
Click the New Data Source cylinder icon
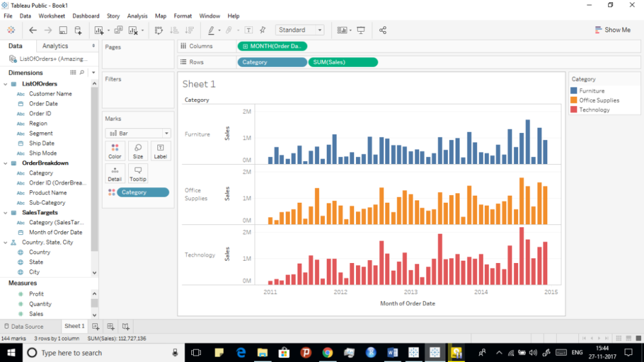(x=78, y=30)
